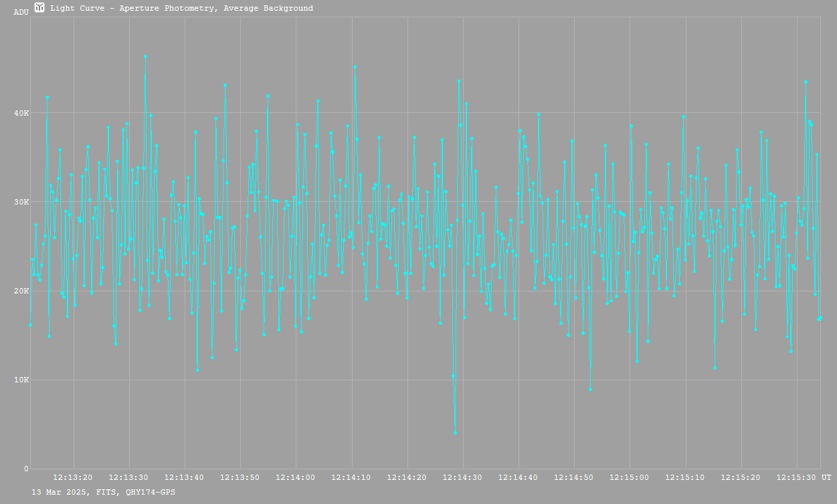Click the 20K y-axis label
Image resolution: width=837 pixels, height=504 pixels.
[x=22, y=291]
